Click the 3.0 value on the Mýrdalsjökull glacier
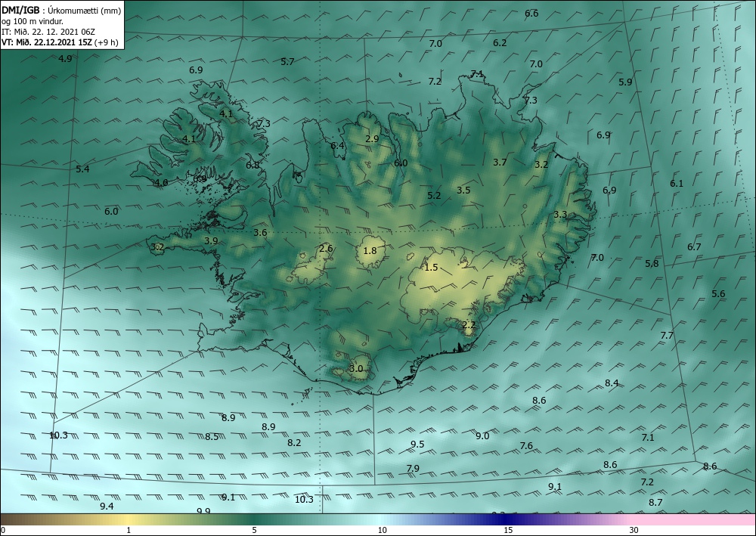 coord(356,369)
